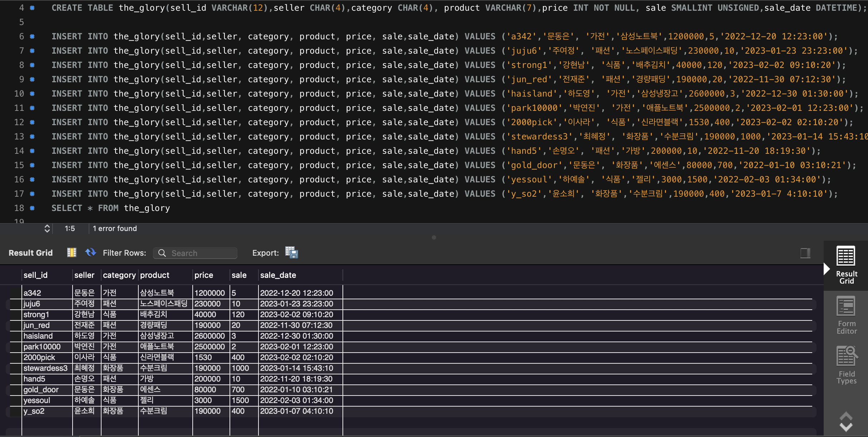Click the statement marker dot on line 10
This screenshot has height=437, width=868.
(32, 94)
